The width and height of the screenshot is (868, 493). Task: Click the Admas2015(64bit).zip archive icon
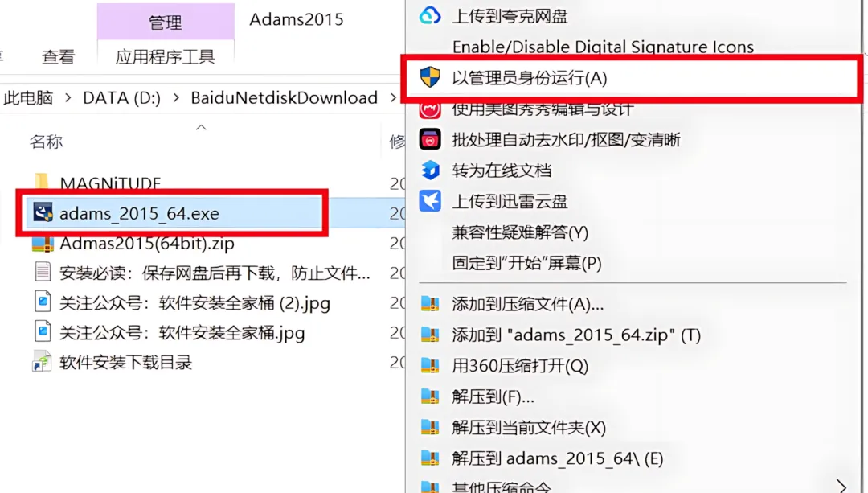[x=43, y=243]
